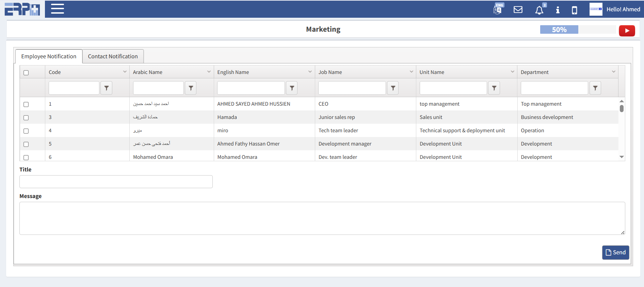The height and width of the screenshot is (287, 644).
Task: Open the Department column menu arrow
Action: (613, 72)
